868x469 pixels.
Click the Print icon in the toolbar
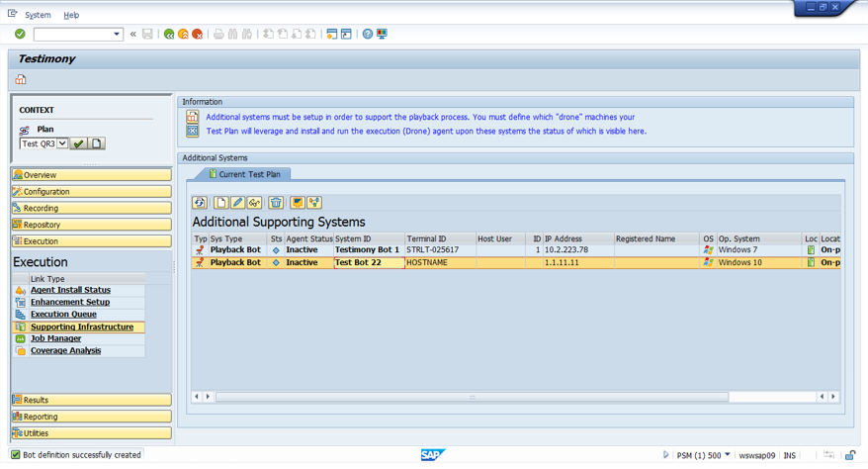[218, 35]
